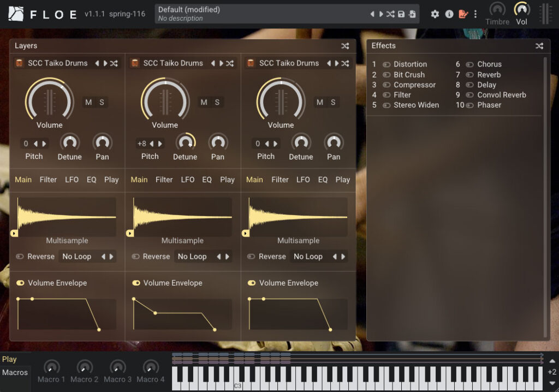Open the Macros tab at bottom left
The image size is (559, 392).
(15, 372)
